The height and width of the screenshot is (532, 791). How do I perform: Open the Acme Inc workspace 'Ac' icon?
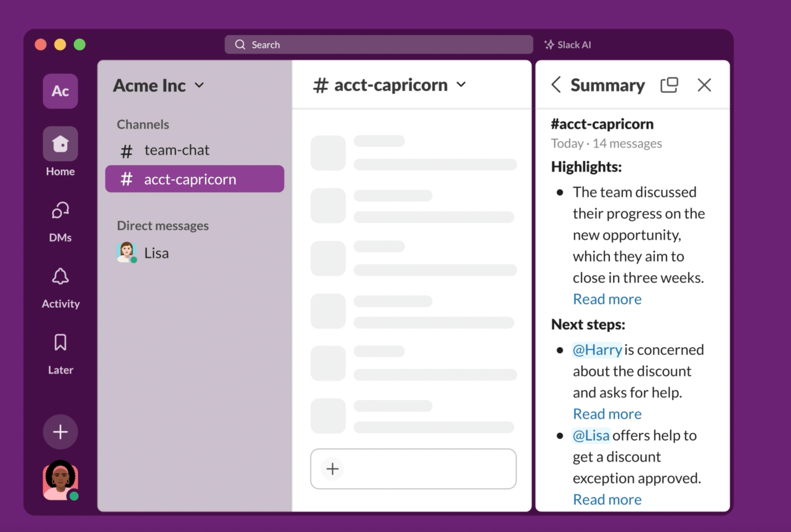tap(60, 91)
